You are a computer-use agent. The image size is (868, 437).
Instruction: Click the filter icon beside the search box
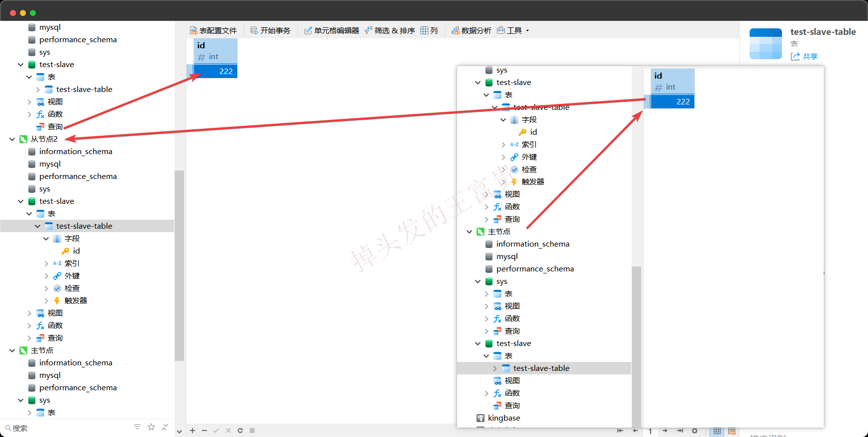click(x=137, y=427)
